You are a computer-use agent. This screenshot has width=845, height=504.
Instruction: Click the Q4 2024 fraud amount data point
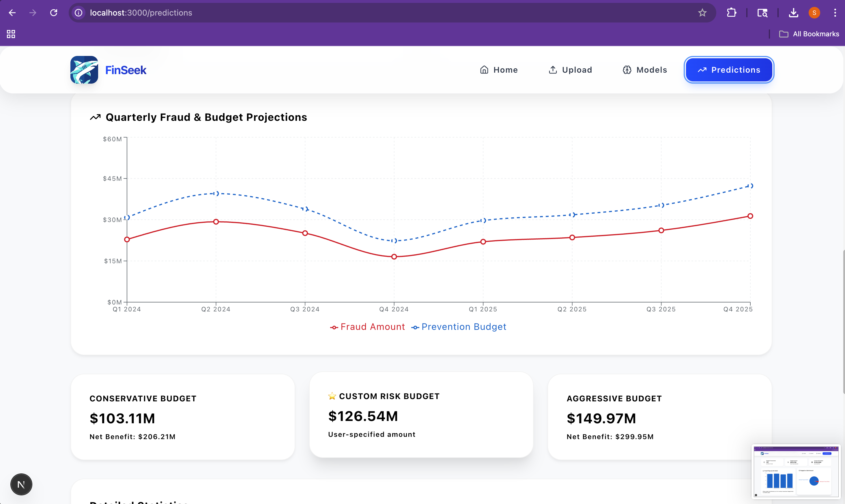[x=394, y=257]
